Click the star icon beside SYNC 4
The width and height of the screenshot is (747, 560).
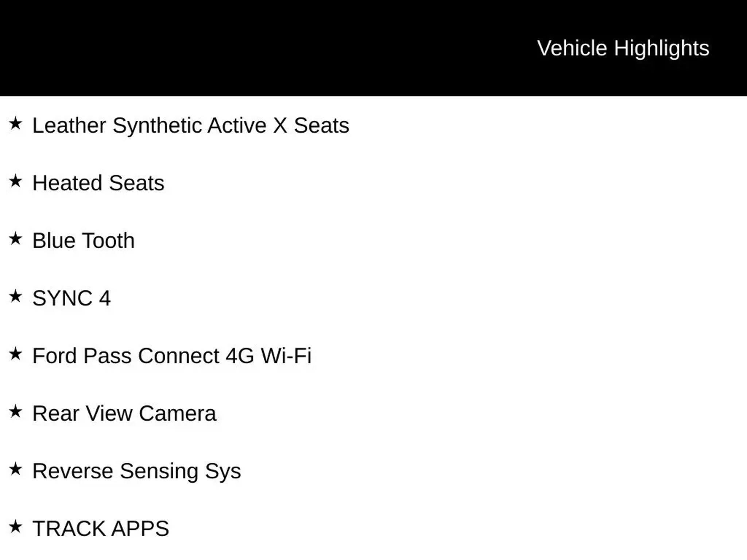[15, 296]
